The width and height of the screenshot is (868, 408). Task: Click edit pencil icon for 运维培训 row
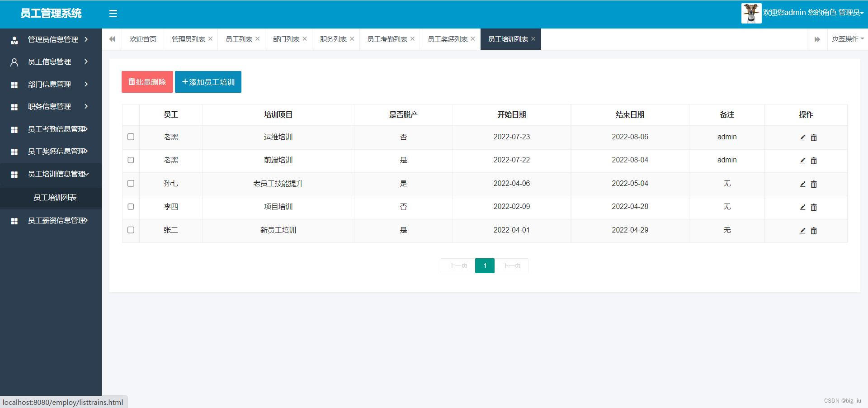[x=802, y=138]
